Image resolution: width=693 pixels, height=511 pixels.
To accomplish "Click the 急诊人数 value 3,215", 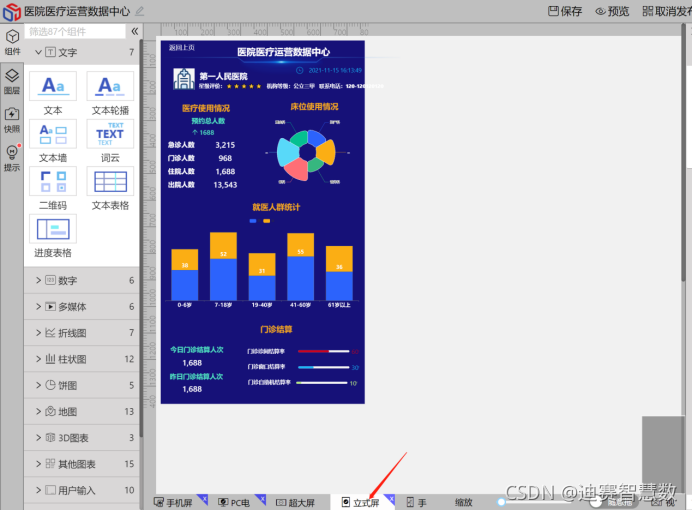I will coord(225,145).
